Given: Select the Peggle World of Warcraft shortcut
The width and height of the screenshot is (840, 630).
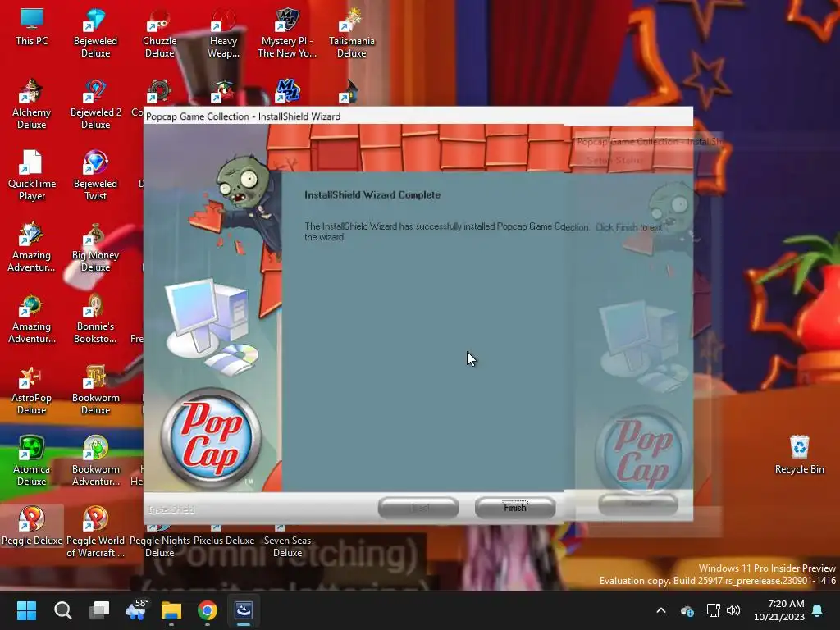Looking at the screenshot, I should click(x=95, y=532).
